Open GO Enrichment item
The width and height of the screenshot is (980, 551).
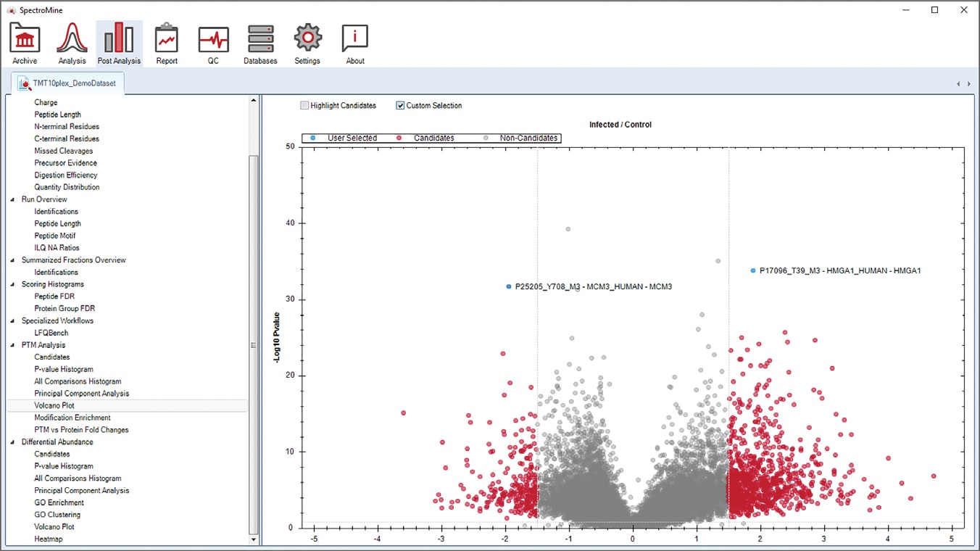pos(59,502)
